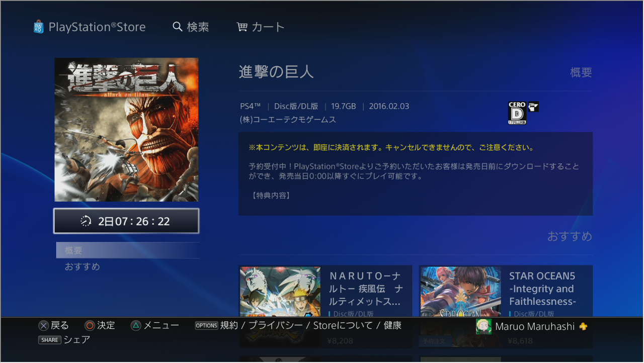
Task: Select the 概要 sidebar tab
Action: point(128,250)
